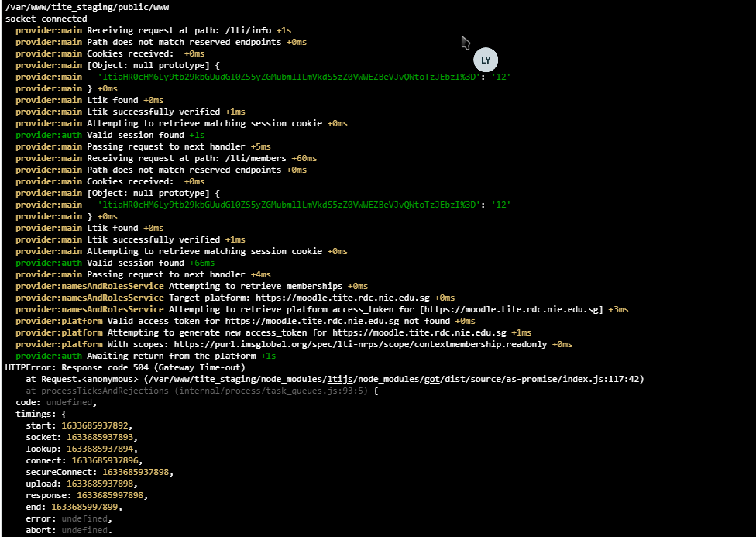The image size is (756, 537).
Task: Click the 'timings: {' line
Action: coord(41,414)
